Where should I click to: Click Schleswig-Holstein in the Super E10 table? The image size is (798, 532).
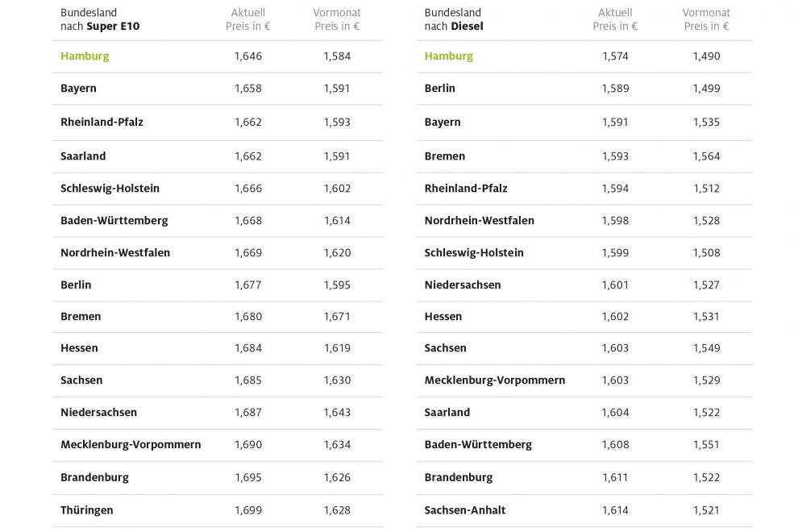110,189
